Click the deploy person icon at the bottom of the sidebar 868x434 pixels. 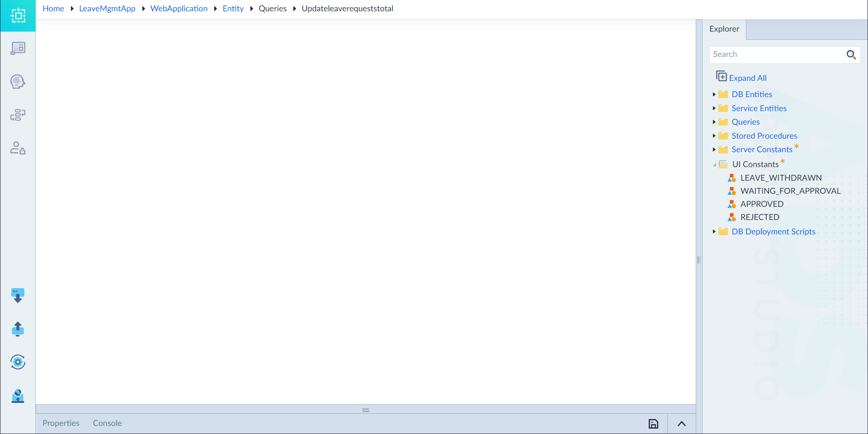pyautogui.click(x=18, y=396)
